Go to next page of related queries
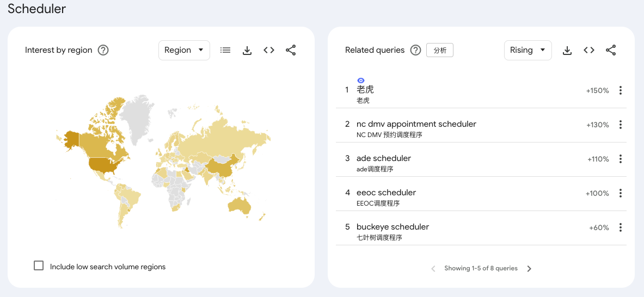644x297 pixels. coord(529,269)
